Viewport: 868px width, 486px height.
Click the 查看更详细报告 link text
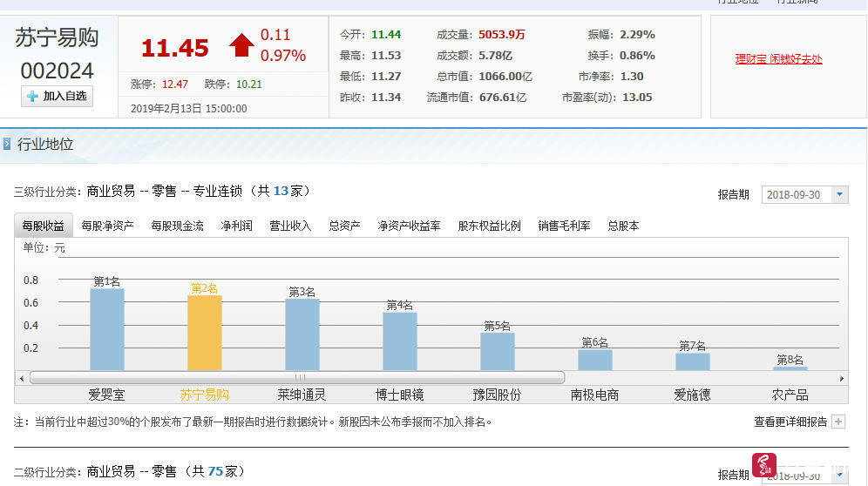click(790, 422)
